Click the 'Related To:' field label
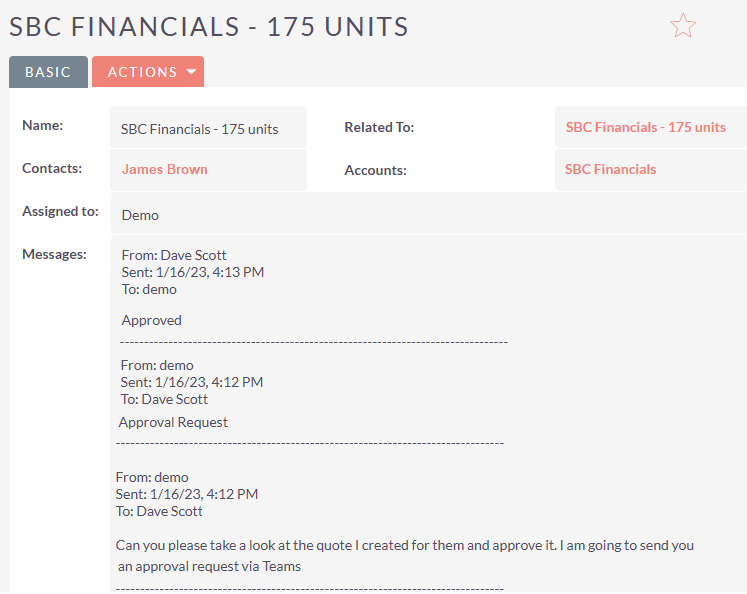Screen dimensions: 747x594 (379, 127)
